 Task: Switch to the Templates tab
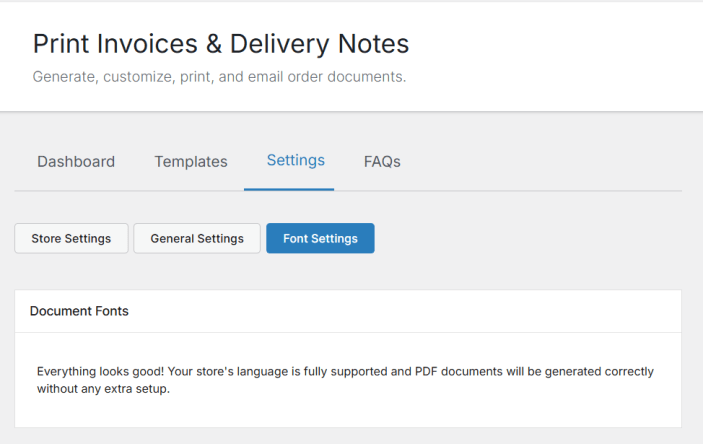(x=191, y=161)
